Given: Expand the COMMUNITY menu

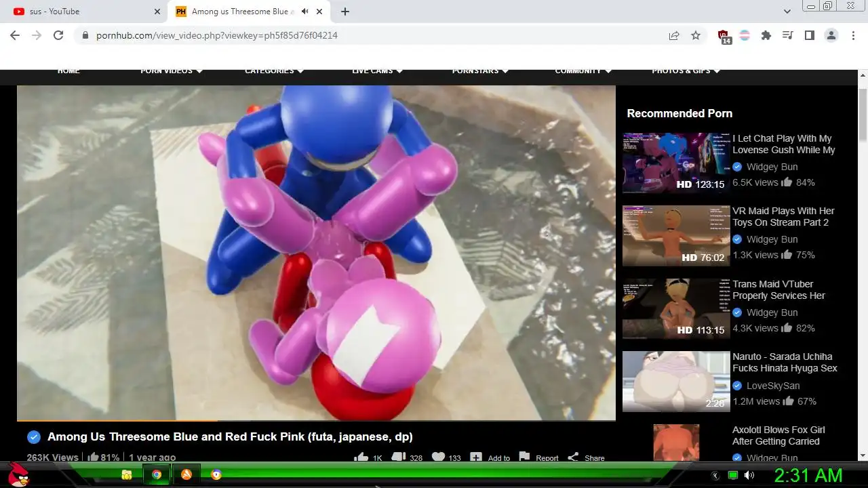Looking at the screenshot, I should [x=583, y=71].
